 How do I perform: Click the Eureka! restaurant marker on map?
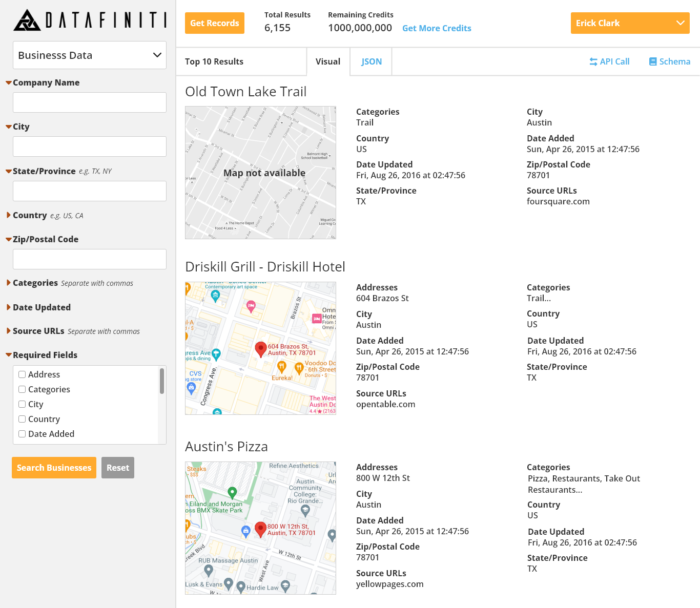click(x=281, y=366)
